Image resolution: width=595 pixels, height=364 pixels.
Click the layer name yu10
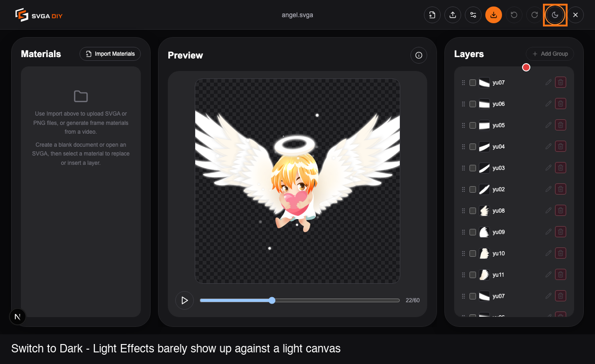pos(499,253)
